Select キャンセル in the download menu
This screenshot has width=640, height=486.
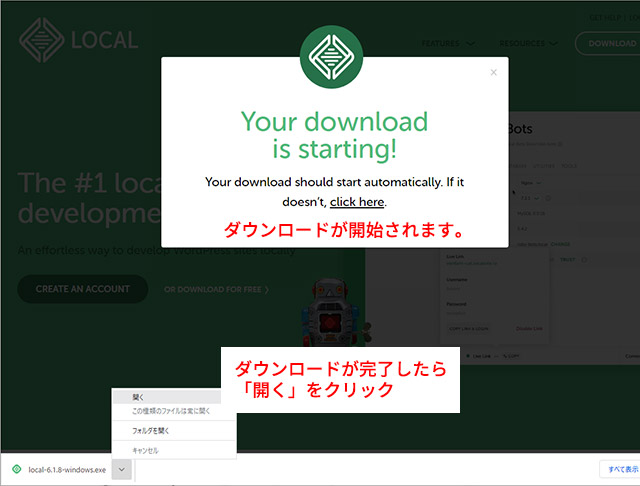[x=174, y=450]
